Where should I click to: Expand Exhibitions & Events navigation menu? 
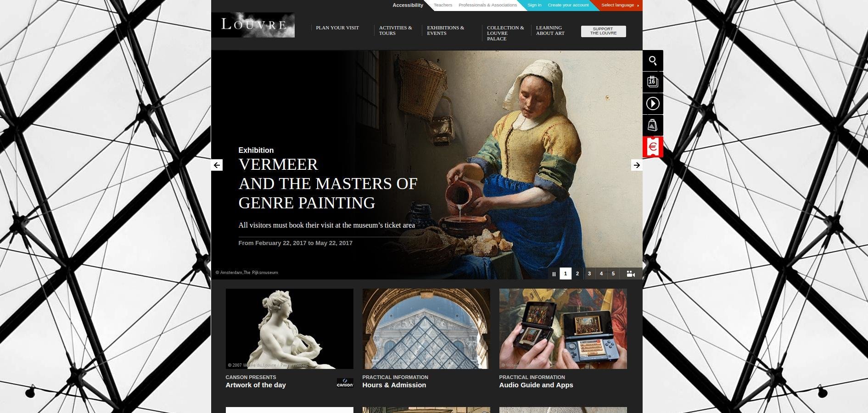(445, 30)
